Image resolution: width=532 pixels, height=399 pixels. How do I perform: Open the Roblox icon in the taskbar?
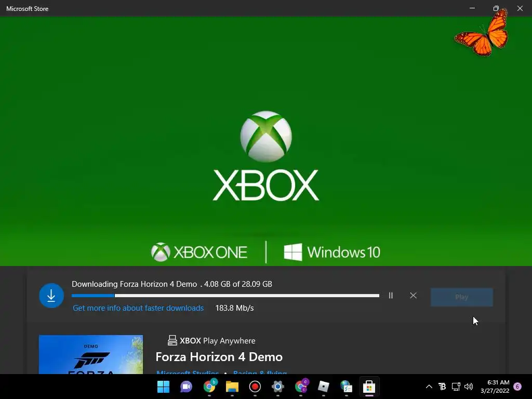pos(323,387)
